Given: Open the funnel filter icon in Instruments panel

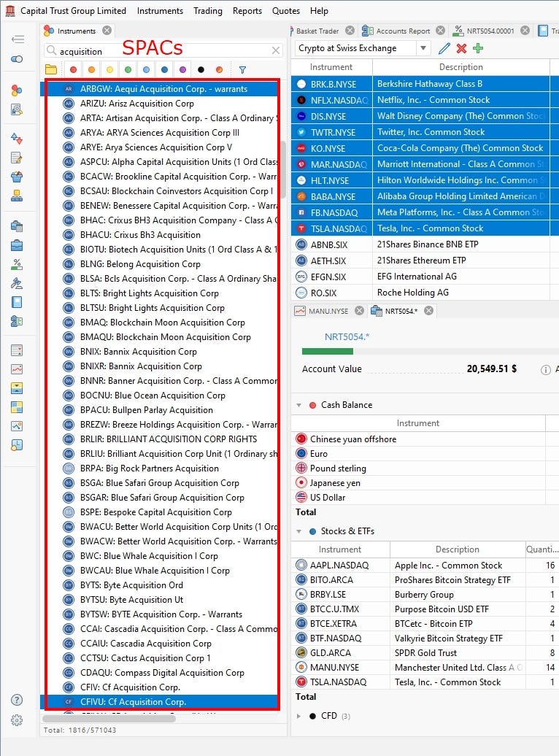Looking at the screenshot, I should tap(242, 70).
